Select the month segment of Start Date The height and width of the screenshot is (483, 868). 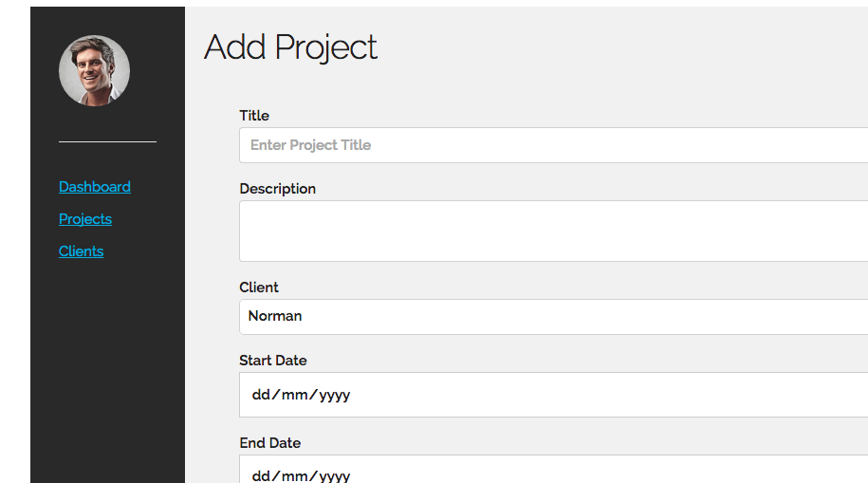pyautogui.click(x=294, y=395)
